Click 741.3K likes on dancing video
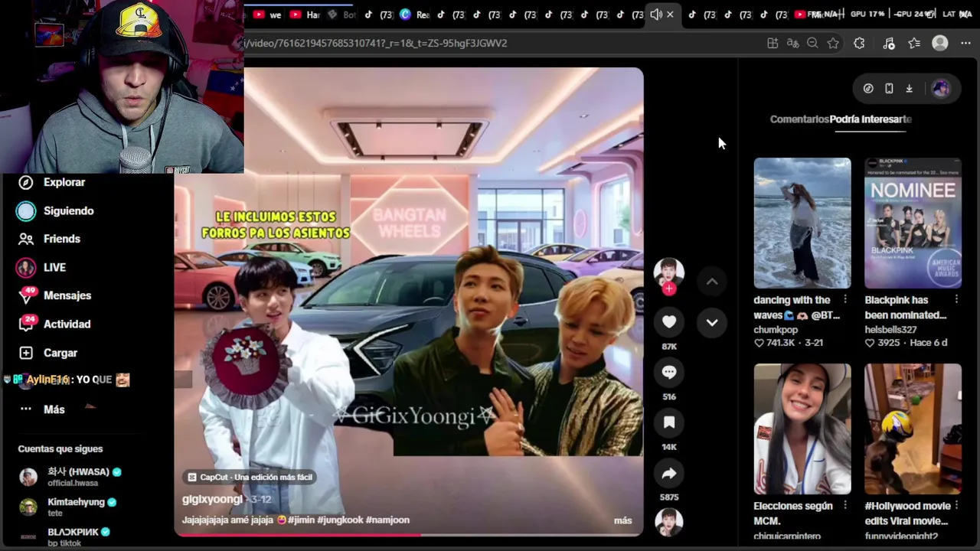The image size is (980, 551). coord(777,343)
